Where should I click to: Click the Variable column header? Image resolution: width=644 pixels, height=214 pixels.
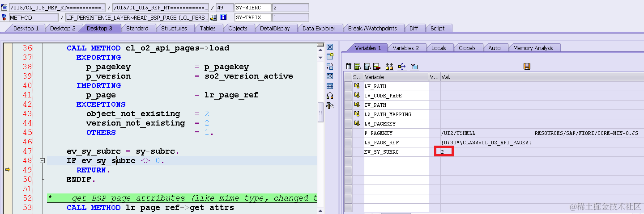pyautogui.click(x=396, y=77)
